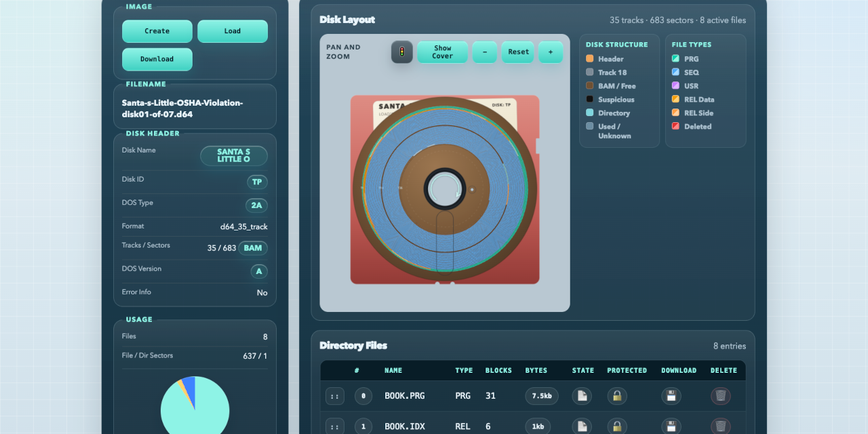Zoom in with the plus button
The image size is (868, 434).
[x=551, y=52]
